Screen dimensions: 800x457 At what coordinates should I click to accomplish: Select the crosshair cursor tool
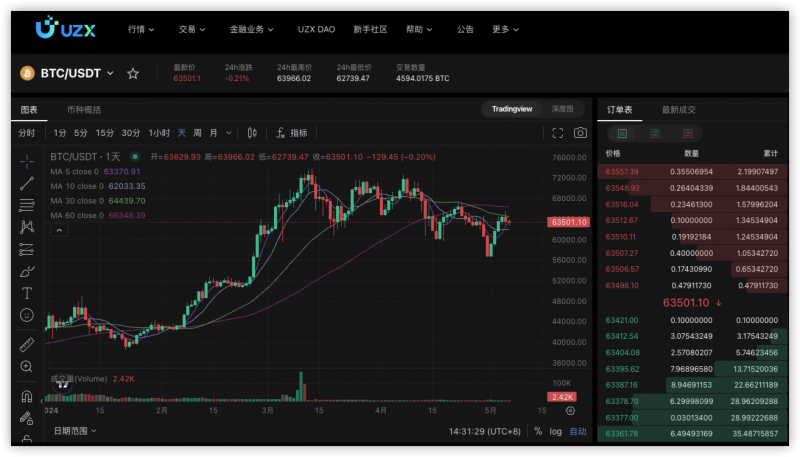(x=27, y=161)
